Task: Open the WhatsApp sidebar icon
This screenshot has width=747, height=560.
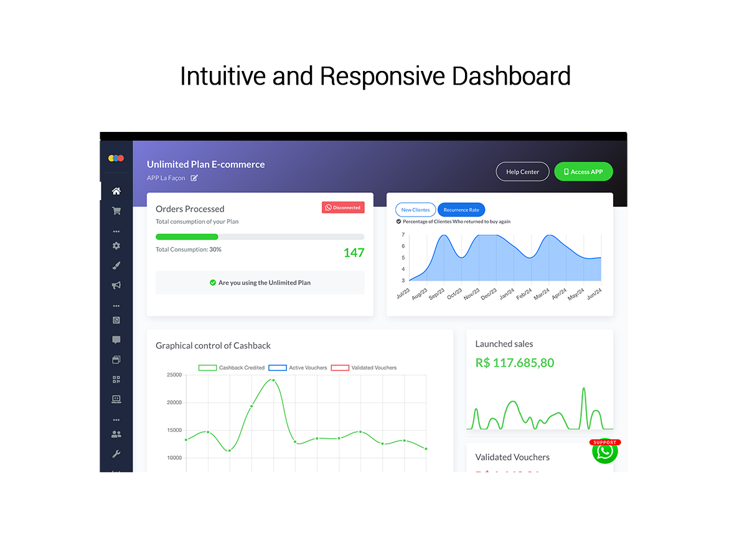Action: [x=116, y=320]
